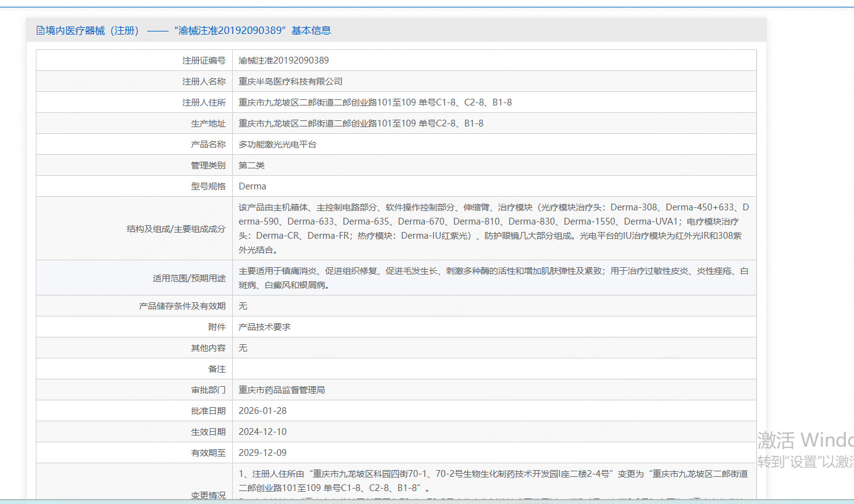The image size is (854, 504).
Task: Click the 产品储存条件及有效期 label
Action: pos(183,306)
